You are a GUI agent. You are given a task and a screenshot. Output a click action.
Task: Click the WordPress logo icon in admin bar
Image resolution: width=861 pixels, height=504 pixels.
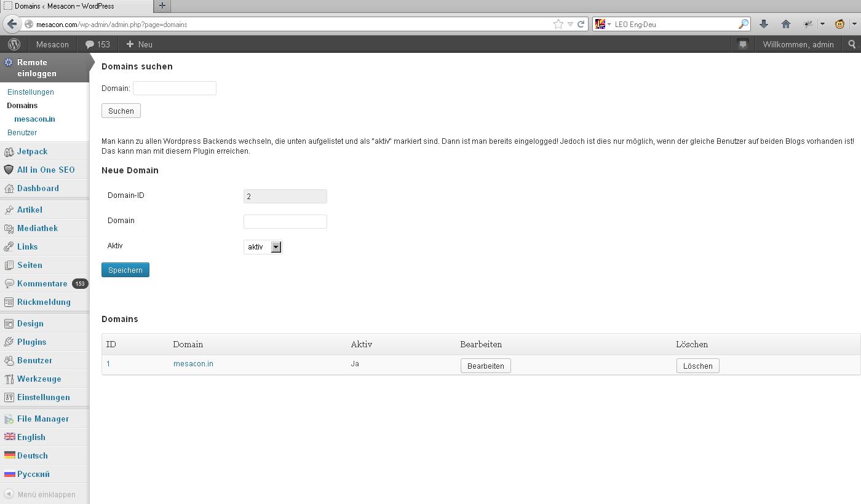tap(14, 44)
